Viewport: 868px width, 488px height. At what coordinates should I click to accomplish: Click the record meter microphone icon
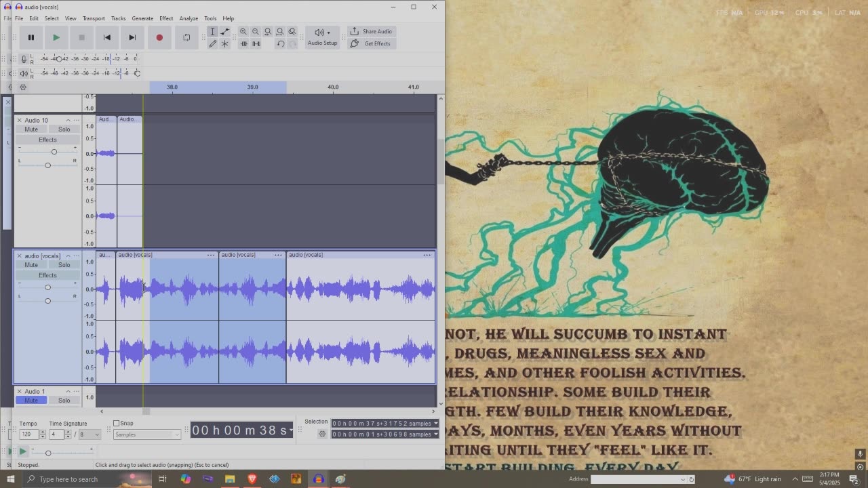[24, 59]
